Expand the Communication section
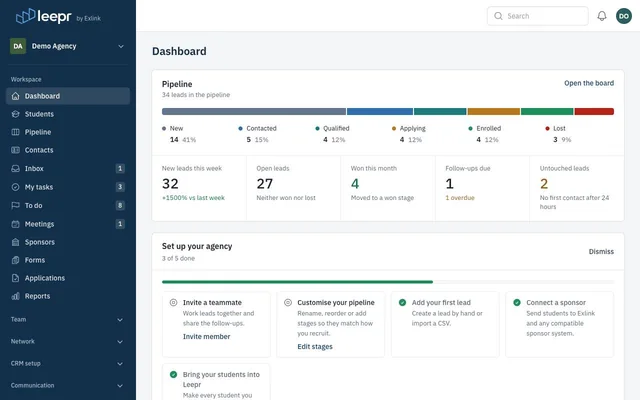This screenshot has height=400, width=640. click(x=68, y=385)
